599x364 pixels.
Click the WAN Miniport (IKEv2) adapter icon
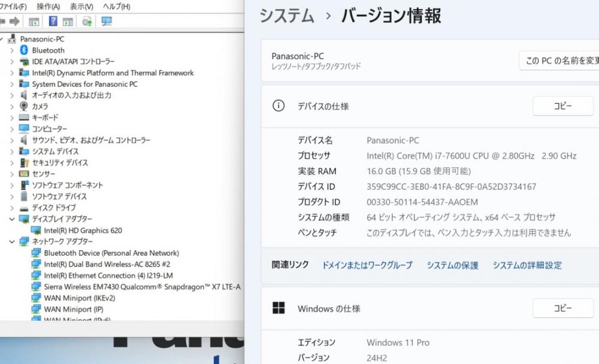tap(36, 298)
